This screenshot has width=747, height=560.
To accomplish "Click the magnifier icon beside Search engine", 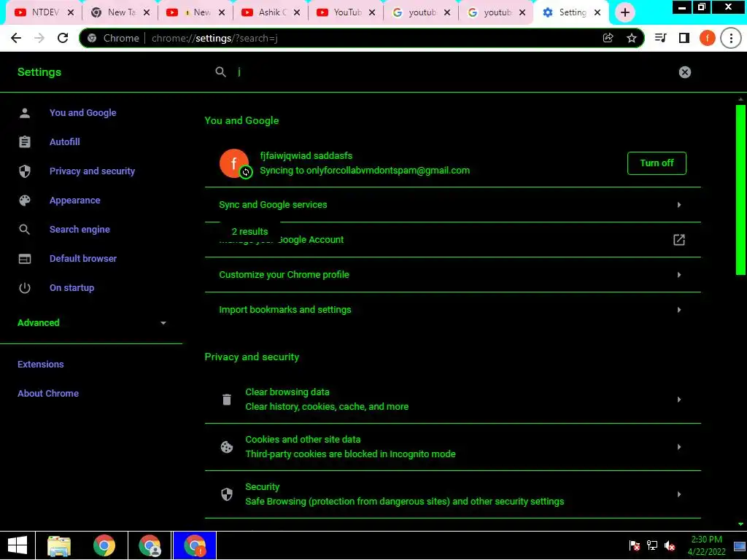I will pos(24,230).
